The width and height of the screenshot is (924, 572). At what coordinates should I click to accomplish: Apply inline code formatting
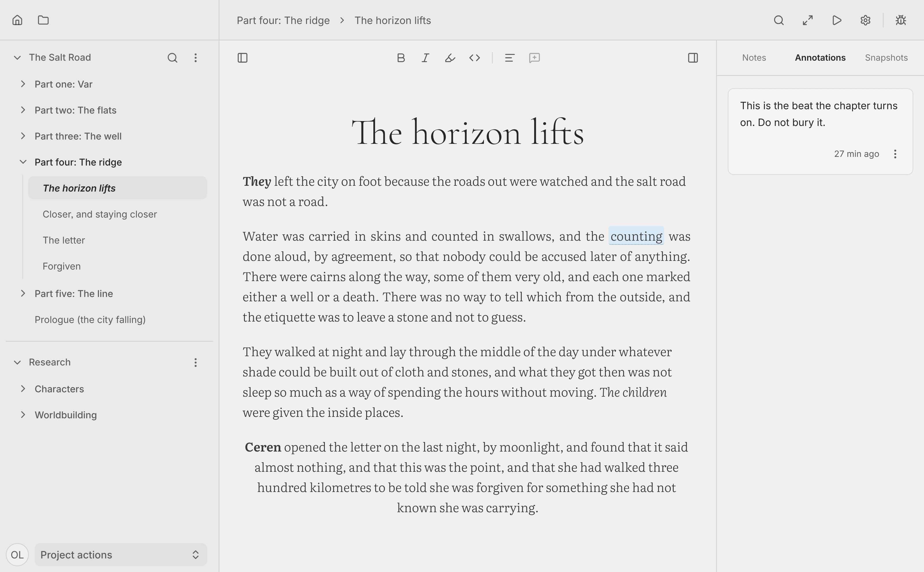tap(474, 58)
